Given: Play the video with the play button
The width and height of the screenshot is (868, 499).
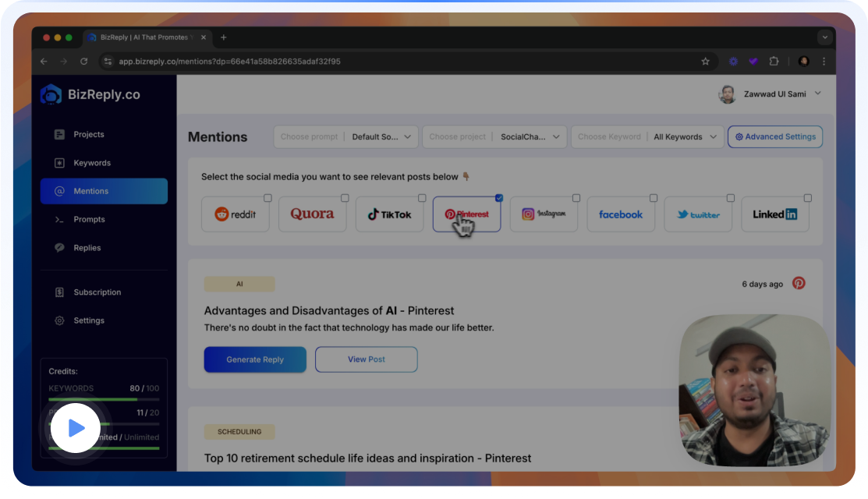Looking at the screenshot, I should [76, 428].
